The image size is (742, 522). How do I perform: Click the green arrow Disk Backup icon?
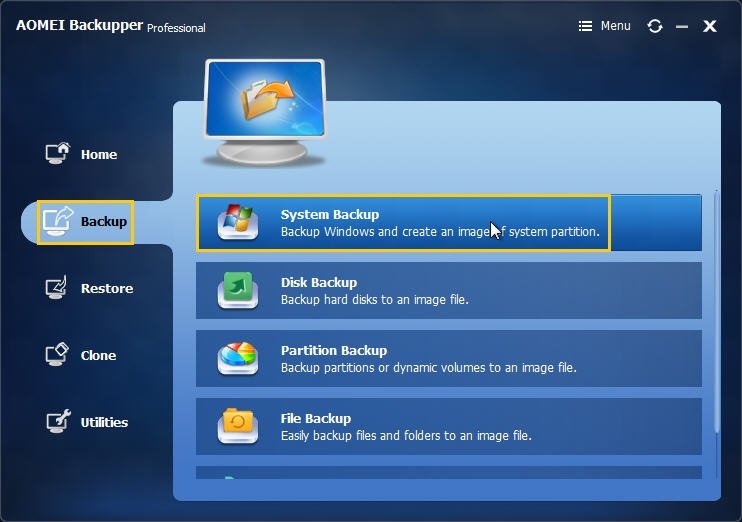coord(238,290)
